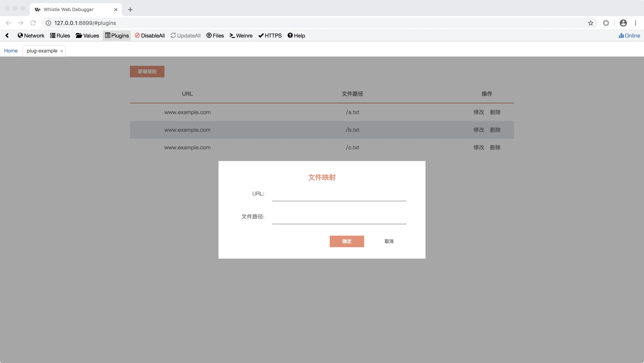Select the Plugins toolbar item
This screenshot has width=644, height=363.
click(x=117, y=36)
